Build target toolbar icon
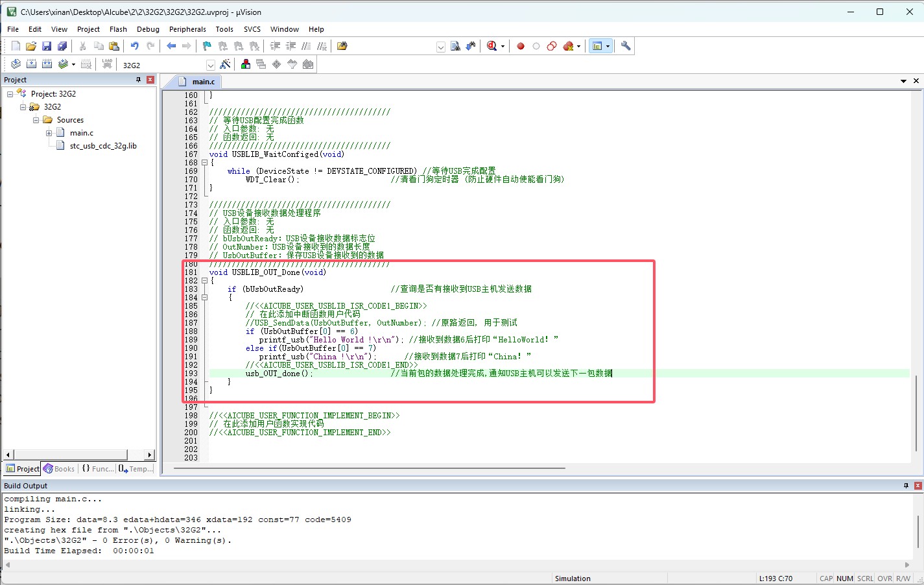The height and width of the screenshot is (585, 924). tap(31, 64)
